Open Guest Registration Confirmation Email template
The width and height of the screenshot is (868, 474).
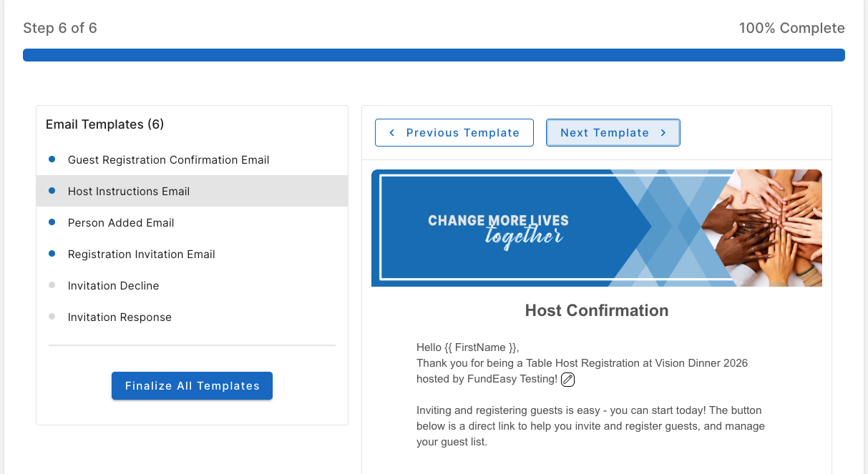pos(192,159)
